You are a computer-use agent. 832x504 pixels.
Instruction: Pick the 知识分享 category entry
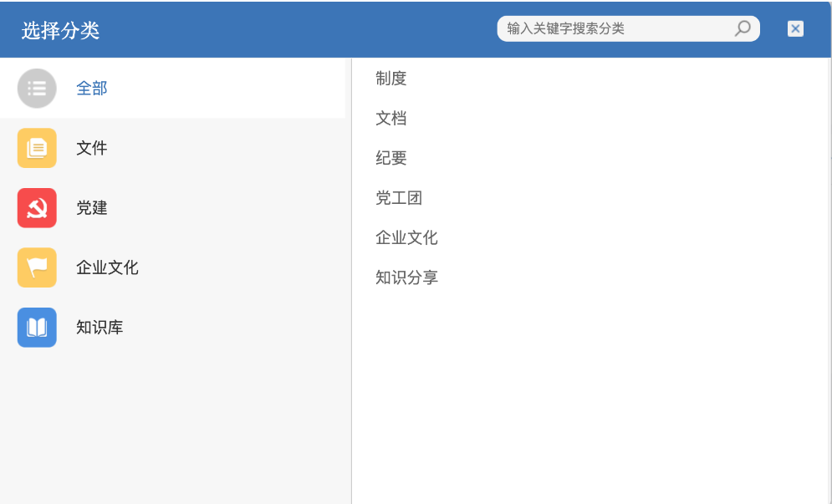point(406,277)
